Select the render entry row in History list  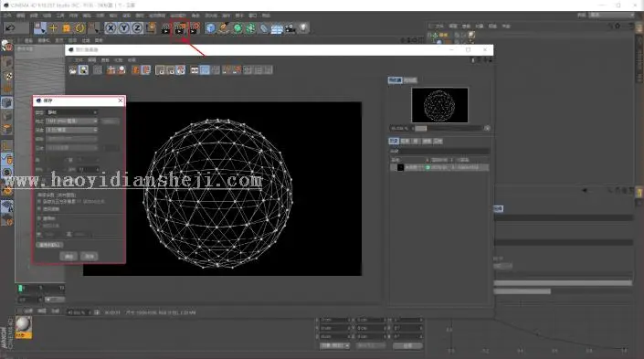(x=439, y=167)
